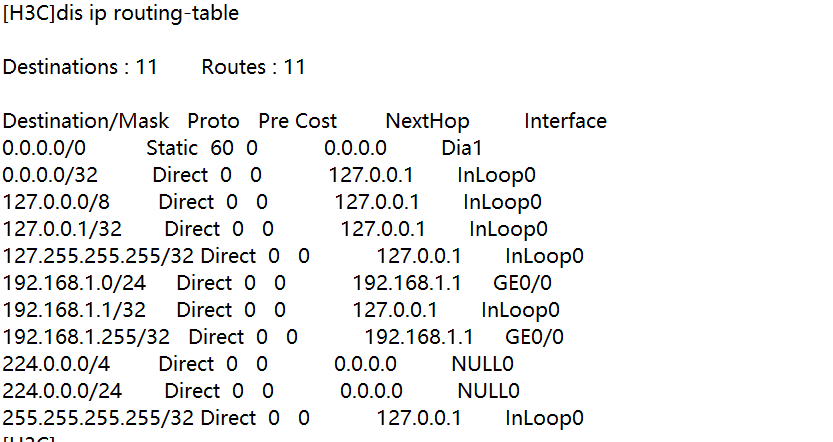Click the Proto column header
Screen dimensions: 833x442
tap(213, 122)
